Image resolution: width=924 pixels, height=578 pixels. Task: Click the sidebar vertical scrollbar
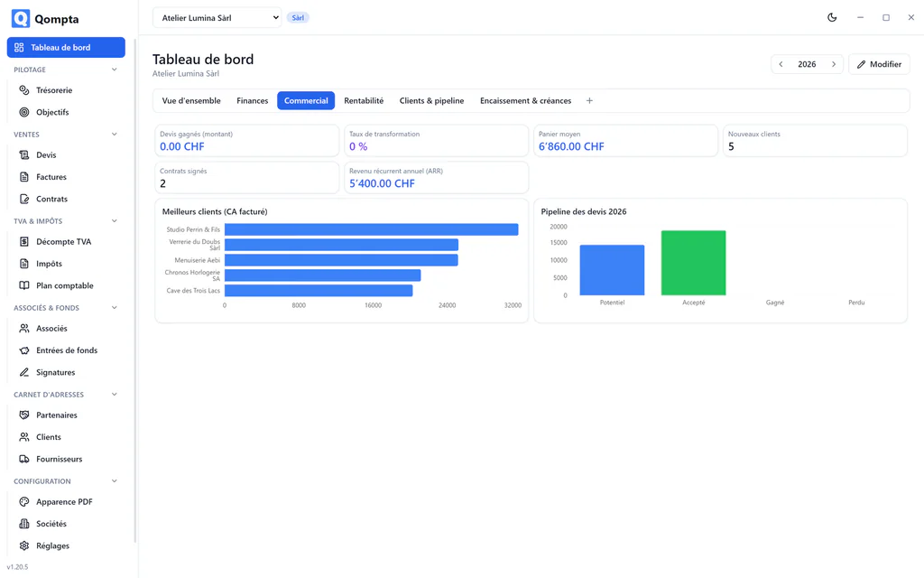tap(135, 290)
